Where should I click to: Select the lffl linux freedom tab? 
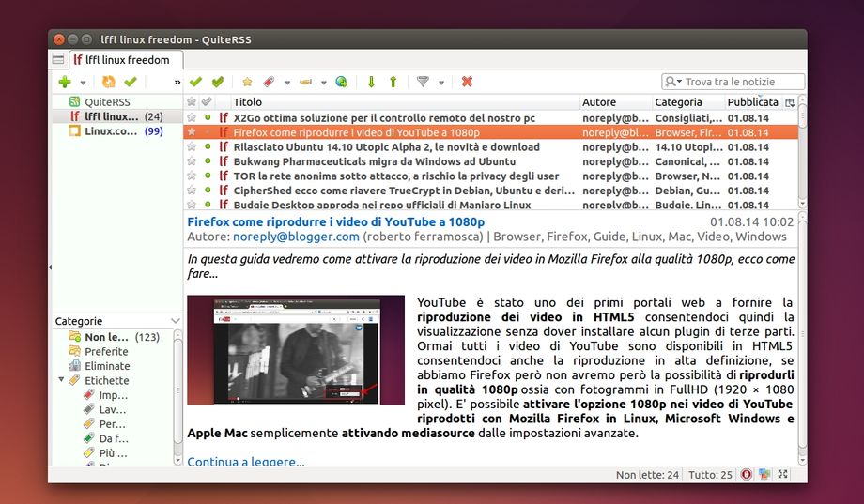click(120, 60)
